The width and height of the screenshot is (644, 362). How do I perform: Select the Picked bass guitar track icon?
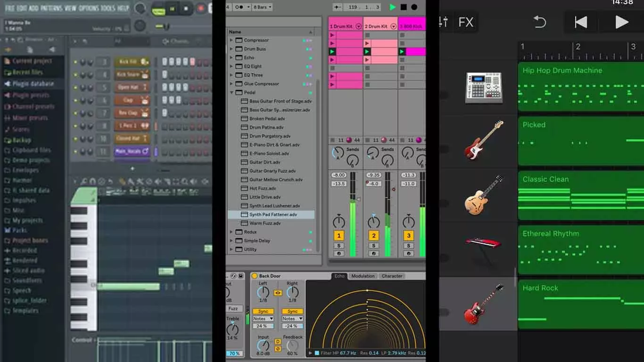click(483, 140)
